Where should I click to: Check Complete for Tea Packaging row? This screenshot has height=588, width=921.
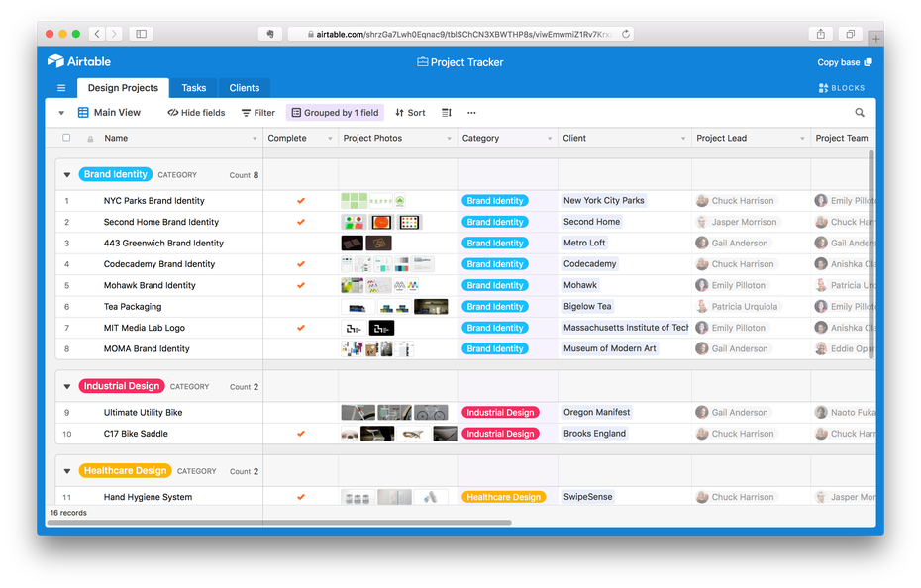(301, 307)
